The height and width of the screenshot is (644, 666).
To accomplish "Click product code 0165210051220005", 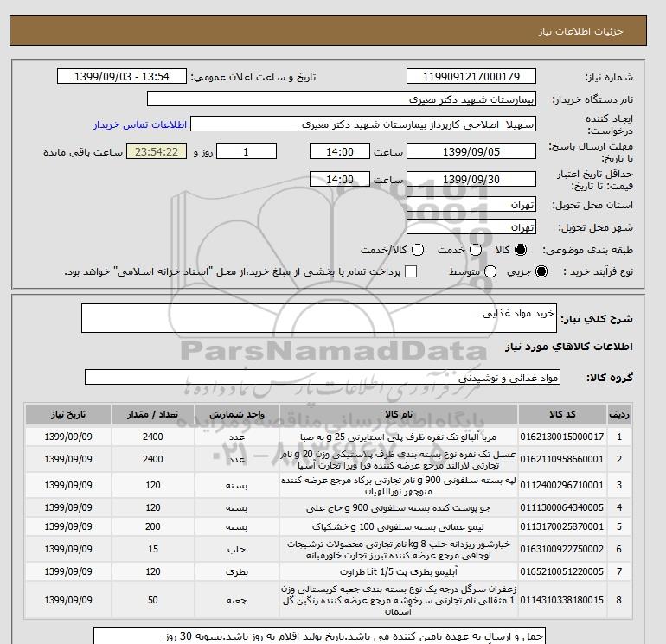I will click(x=562, y=572).
